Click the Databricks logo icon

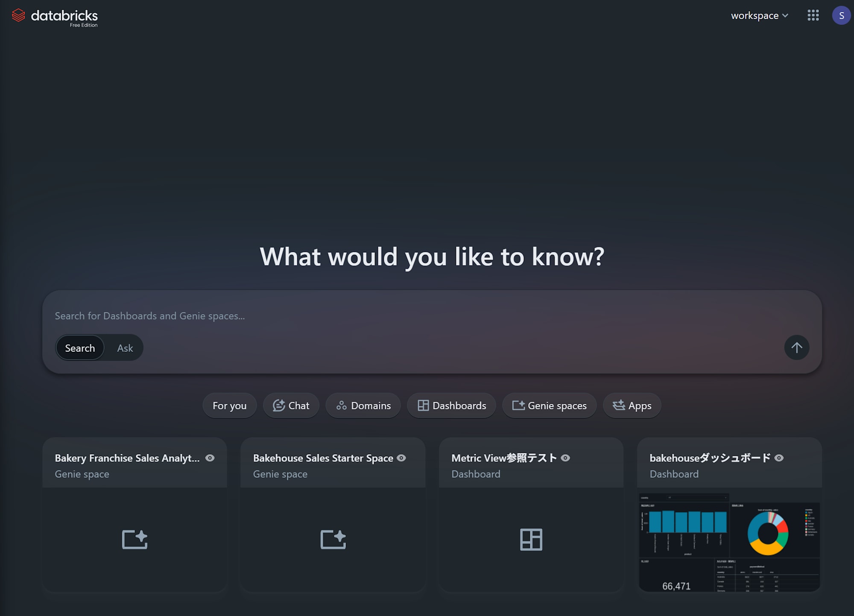click(x=18, y=15)
